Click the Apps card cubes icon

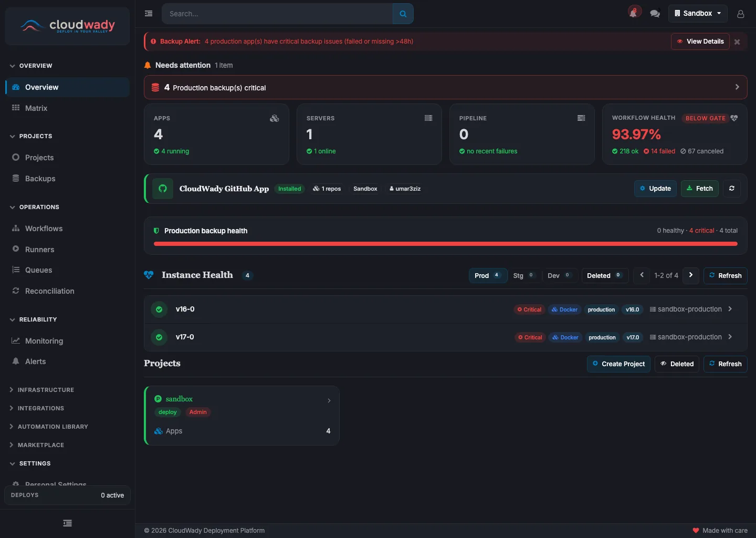point(274,118)
